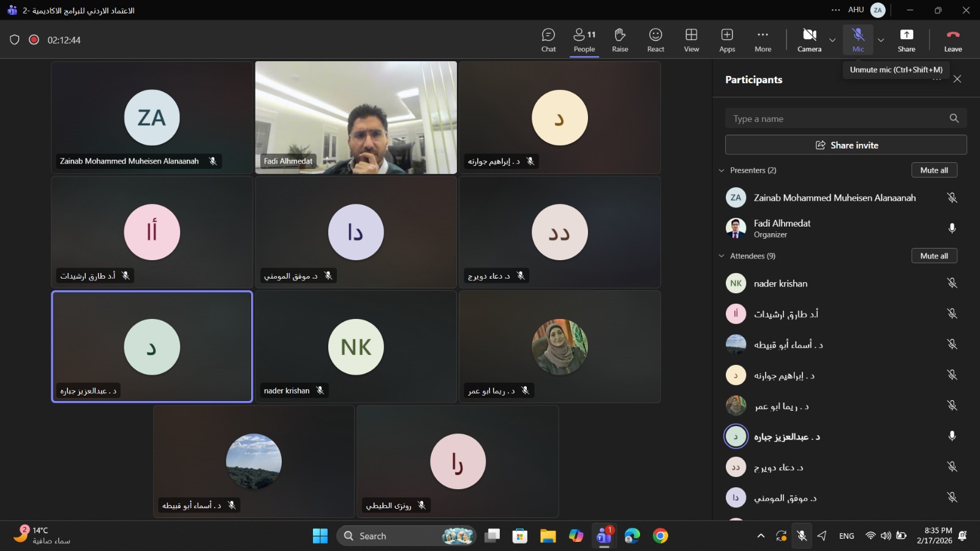Turn on the camera
Screen dimensions: 980x551
[809, 40]
